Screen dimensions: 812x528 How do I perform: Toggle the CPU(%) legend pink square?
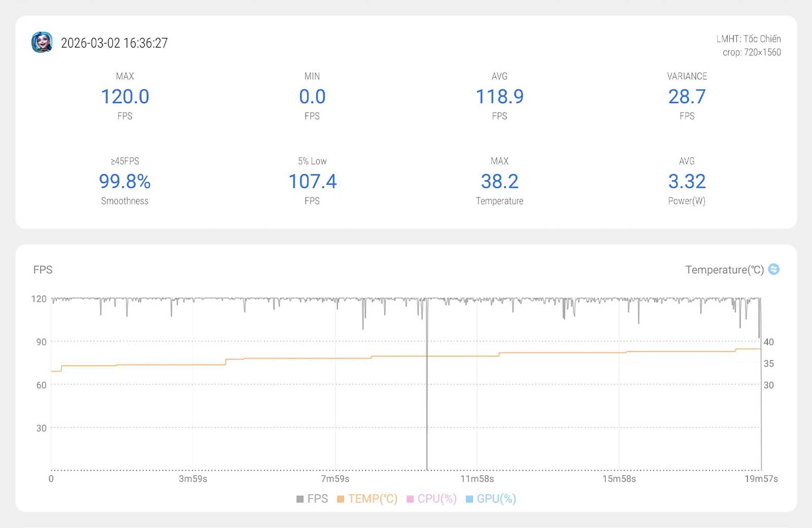[410, 499]
